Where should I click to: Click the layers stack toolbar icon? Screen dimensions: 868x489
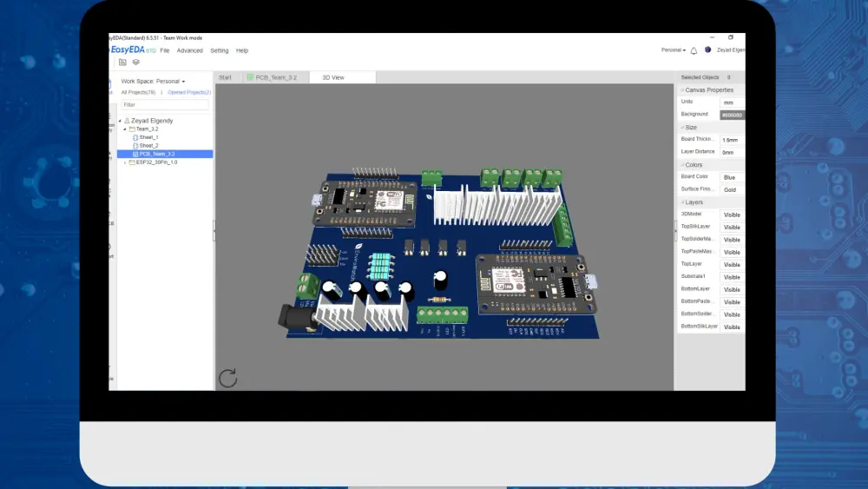(135, 63)
